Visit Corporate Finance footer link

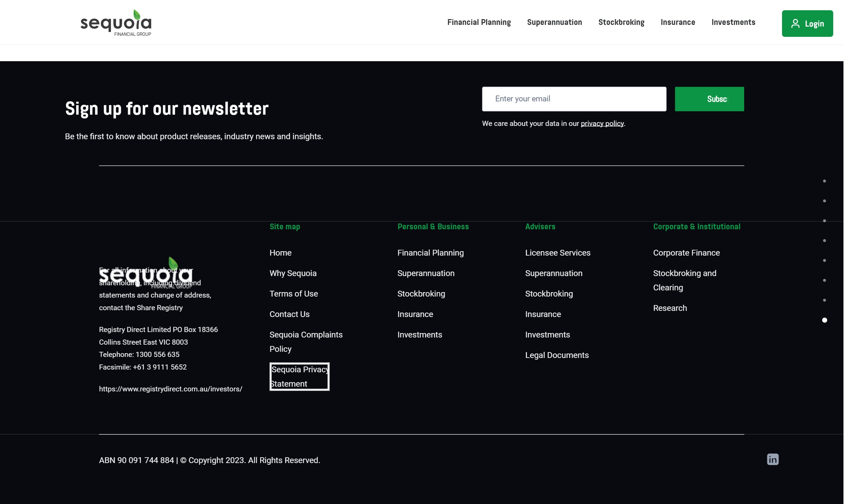point(686,253)
